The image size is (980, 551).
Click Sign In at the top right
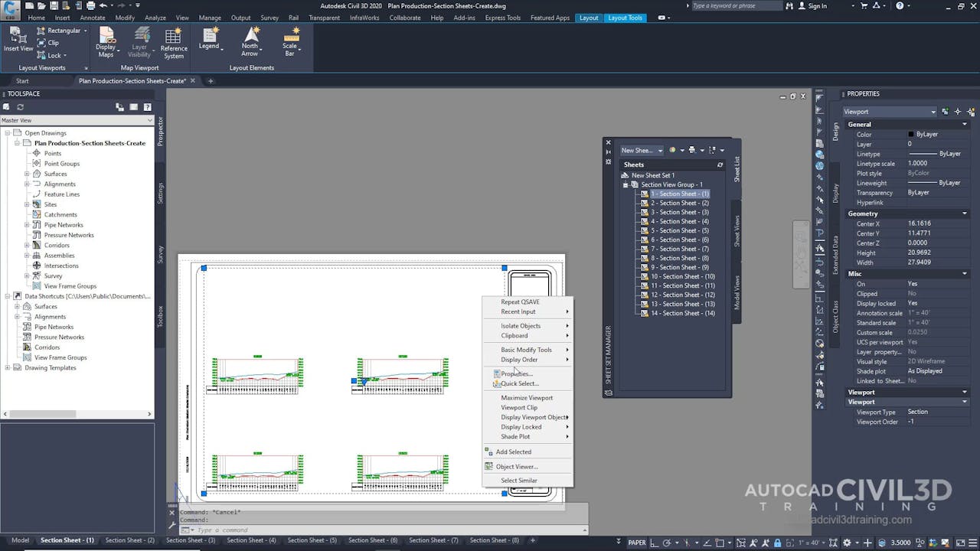816,5
